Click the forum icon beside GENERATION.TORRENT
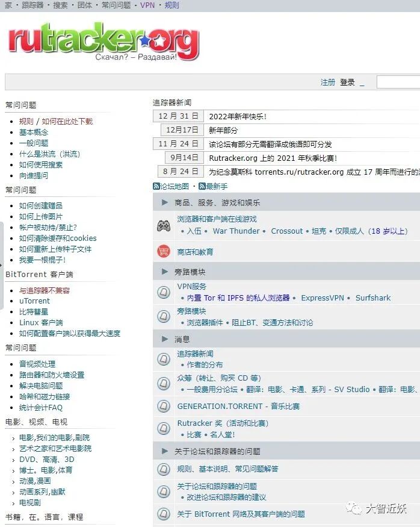 tap(164, 406)
